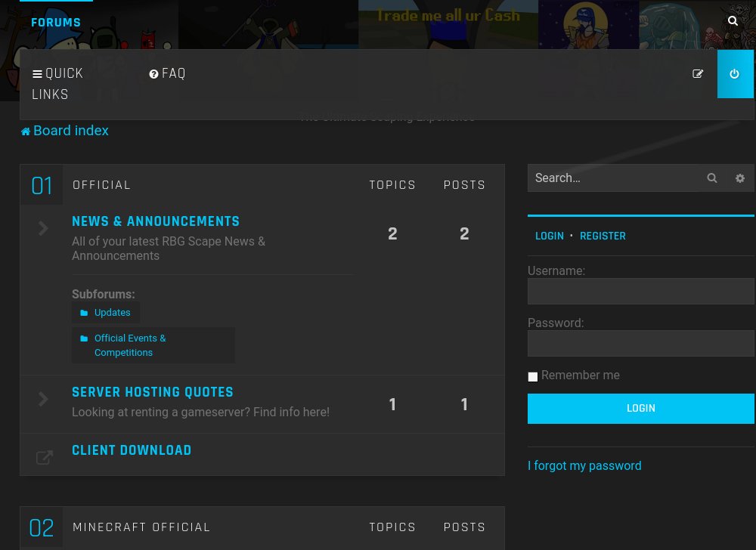Click the News & Announcements forum status icon
The width and height of the screenshot is (756, 550).
44,229
